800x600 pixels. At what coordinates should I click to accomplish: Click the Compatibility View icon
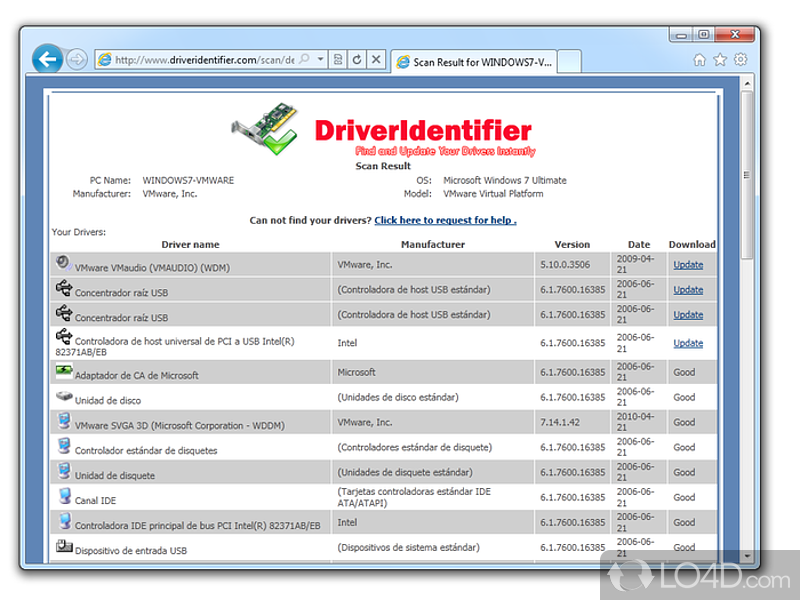click(338, 60)
